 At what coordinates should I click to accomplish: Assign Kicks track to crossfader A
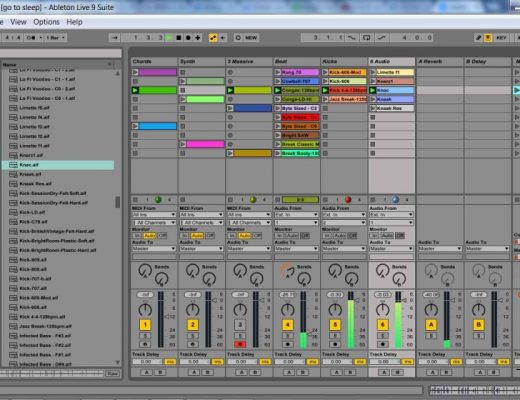coord(337,372)
